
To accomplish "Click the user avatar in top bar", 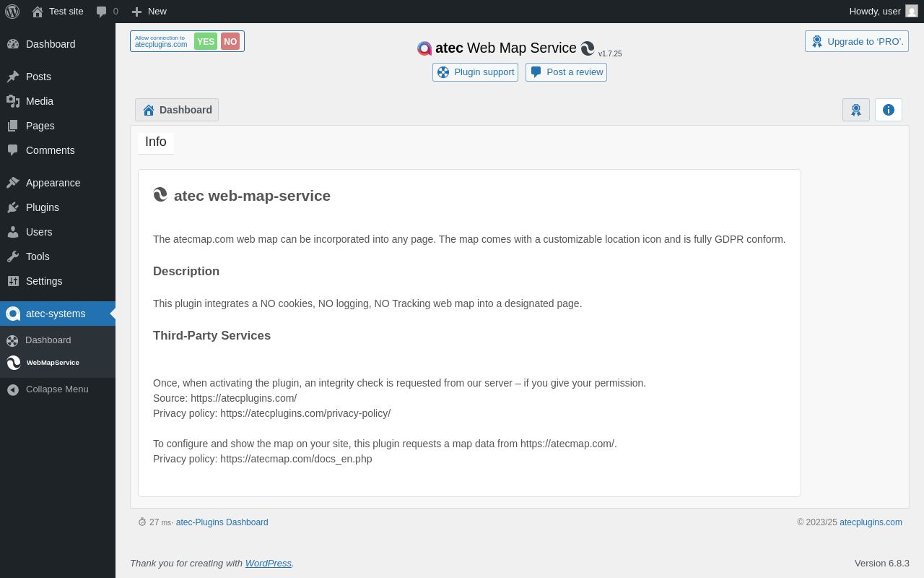I will [x=912, y=12].
